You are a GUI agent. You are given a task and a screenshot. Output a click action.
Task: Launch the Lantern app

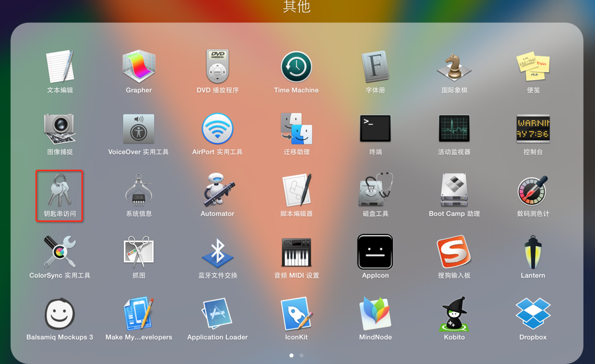pos(533,252)
